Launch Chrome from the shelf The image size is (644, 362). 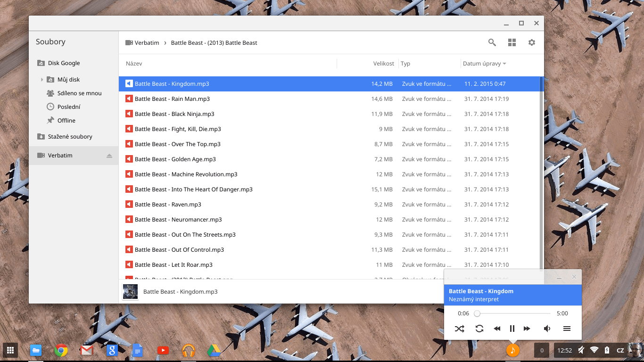61,350
